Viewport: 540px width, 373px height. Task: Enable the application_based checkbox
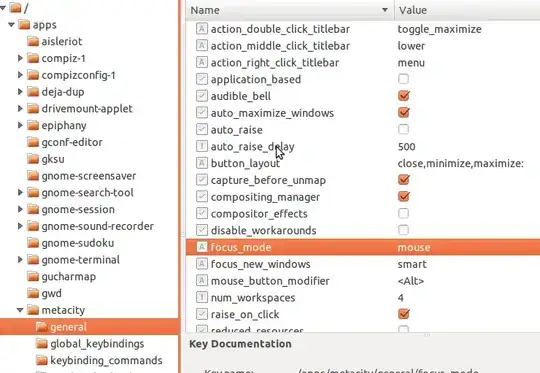[x=404, y=79]
